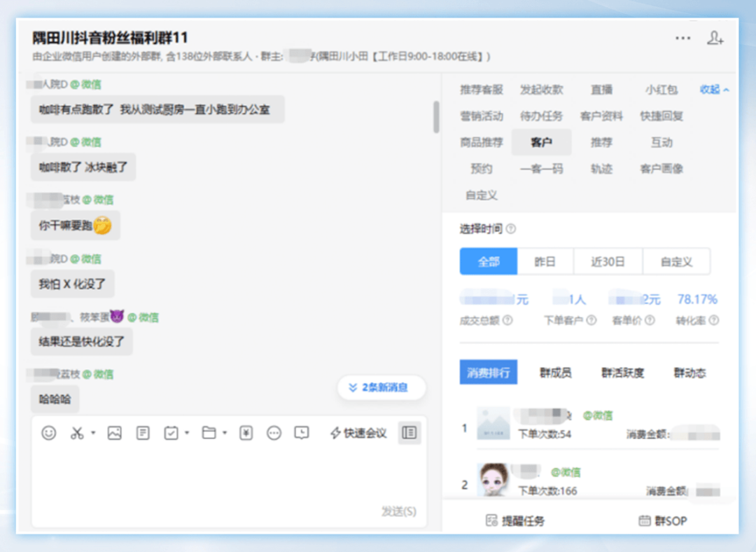756x552 pixels.
Task: Click the chat message scrollbar
Action: (x=436, y=117)
